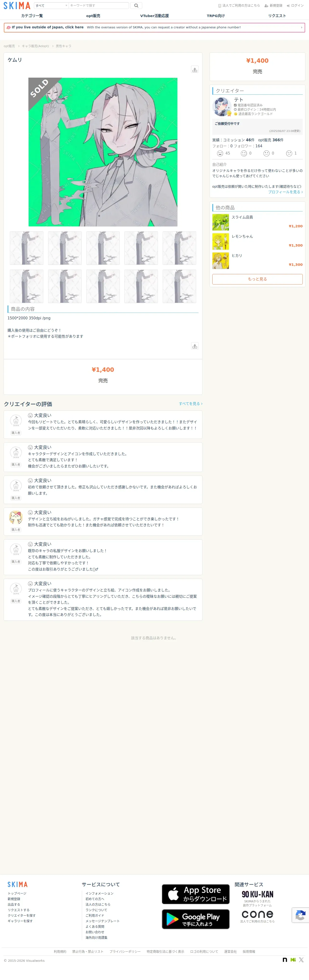Image resolution: width=309 pixels, height=980 pixels.
Task: Open the footer ギャラリーを探す link
Action: (20, 921)
